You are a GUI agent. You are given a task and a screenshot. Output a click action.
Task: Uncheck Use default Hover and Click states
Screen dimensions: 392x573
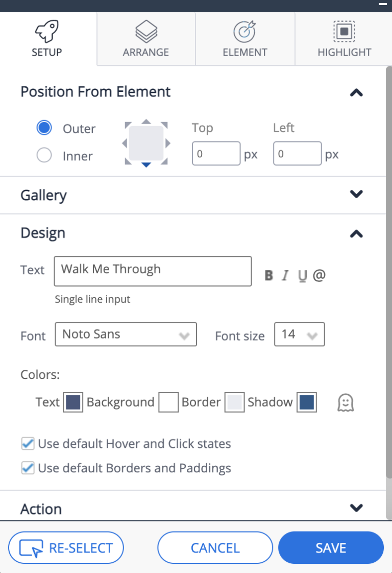pos(28,444)
